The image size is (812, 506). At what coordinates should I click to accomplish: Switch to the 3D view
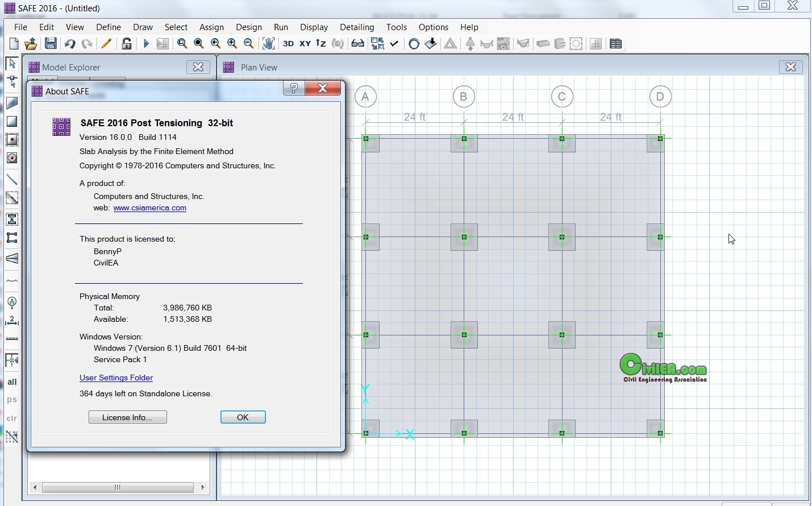pyautogui.click(x=288, y=44)
